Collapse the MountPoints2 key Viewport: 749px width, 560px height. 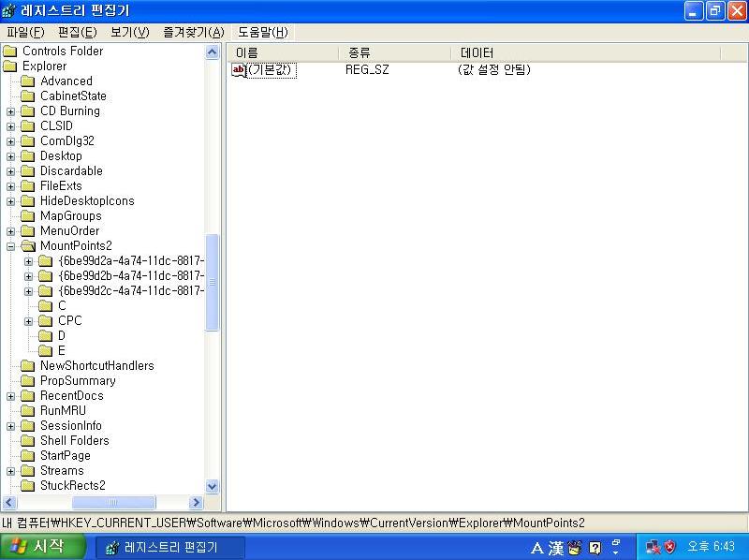point(10,247)
